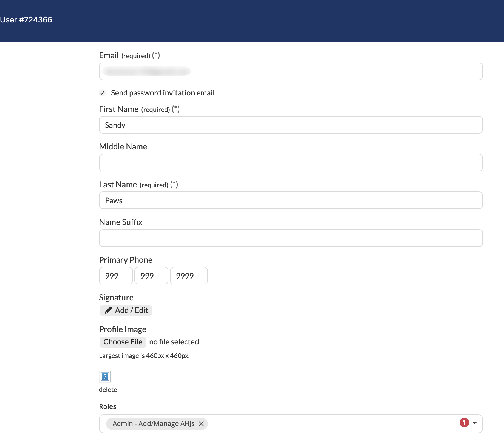
Task: Click the red role count badge
Action: click(x=464, y=423)
